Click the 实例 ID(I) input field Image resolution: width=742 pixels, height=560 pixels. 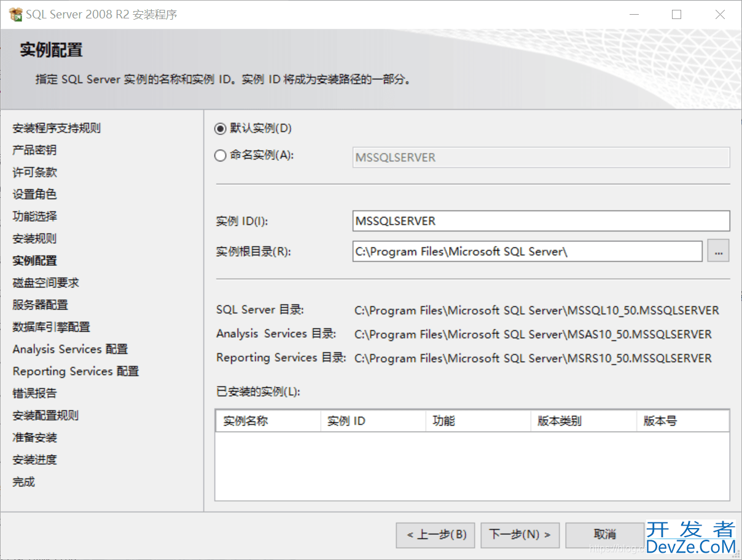541,221
